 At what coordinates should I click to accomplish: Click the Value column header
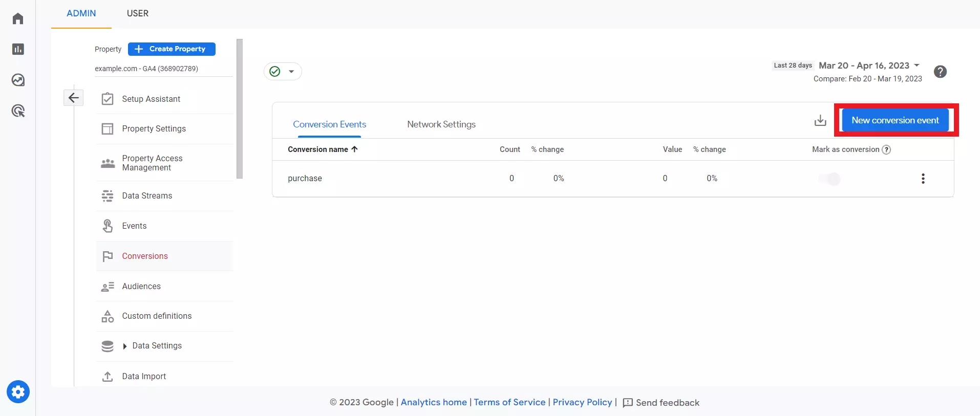(x=672, y=149)
